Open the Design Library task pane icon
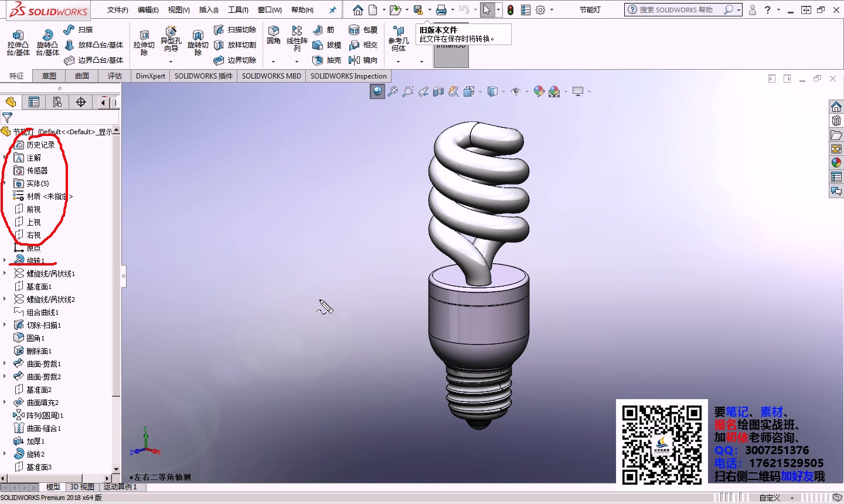Viewport: 844px width, 504px height. [836, 120]
